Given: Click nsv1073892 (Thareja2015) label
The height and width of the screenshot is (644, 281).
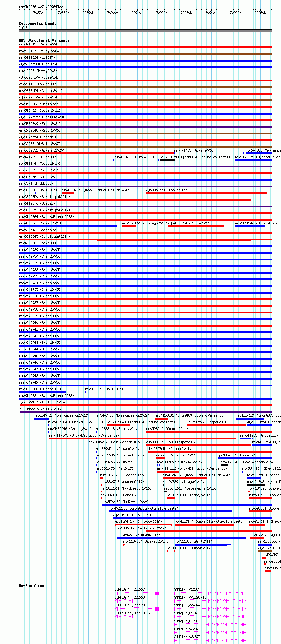Looking at the screenshot, I should (145, 223).
